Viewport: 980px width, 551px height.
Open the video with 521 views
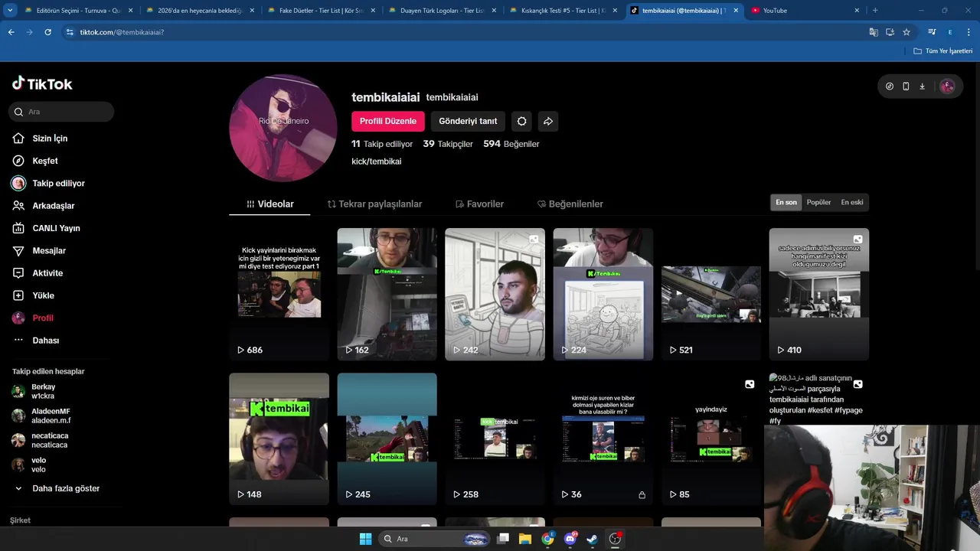711,294
